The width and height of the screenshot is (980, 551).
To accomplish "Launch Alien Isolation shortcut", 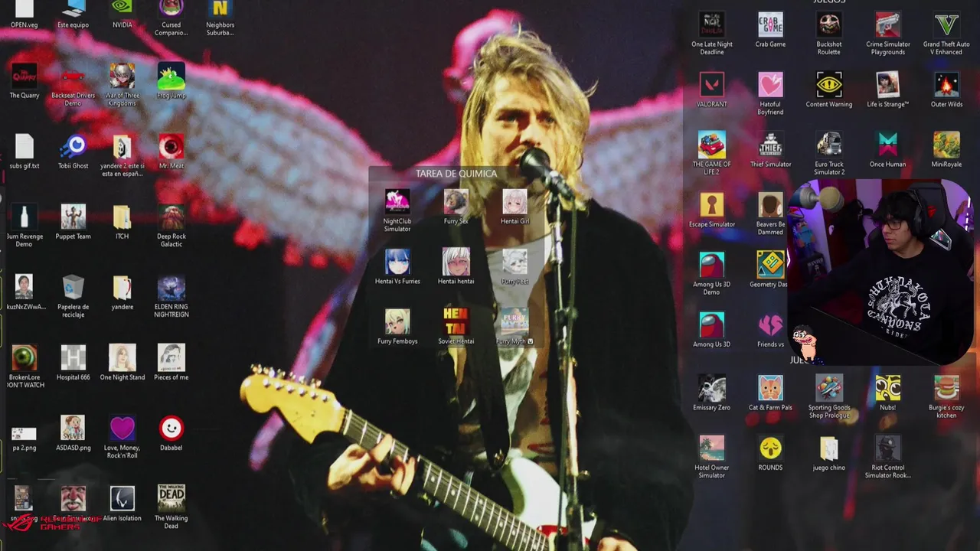I will pos(122,500).
